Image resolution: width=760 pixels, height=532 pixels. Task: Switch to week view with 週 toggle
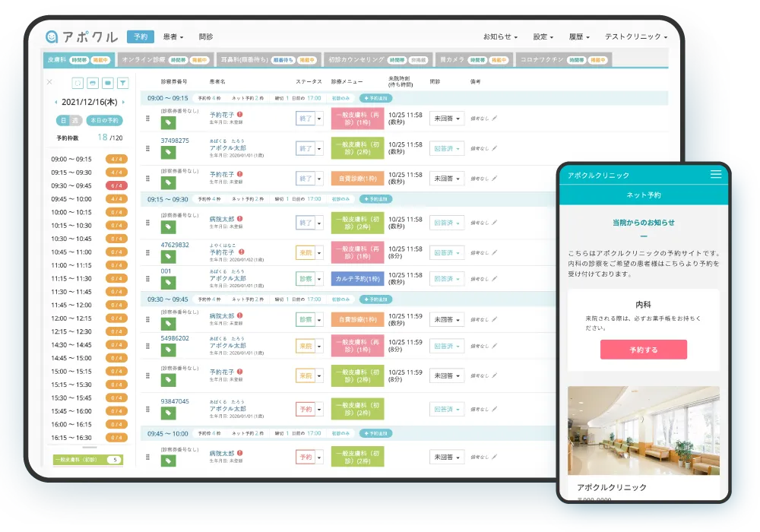(x=75, y=120)
